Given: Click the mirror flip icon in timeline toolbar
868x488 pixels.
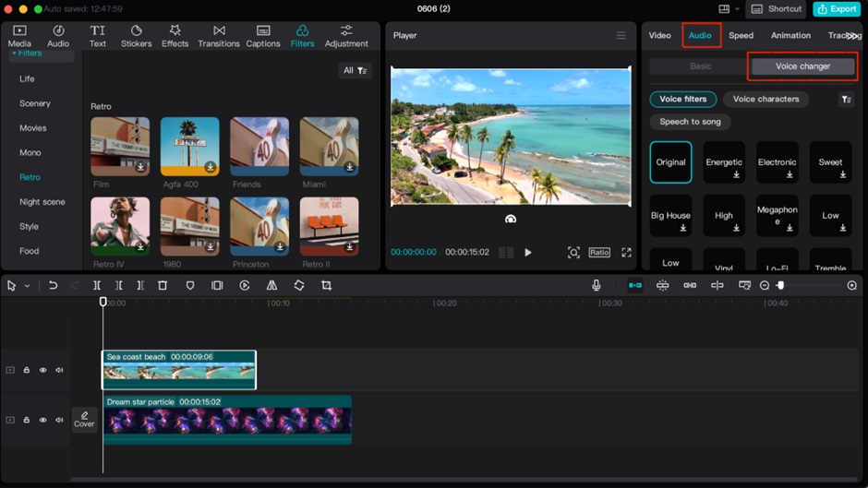Looking at the screenshot, I should [x=271, y=286].
